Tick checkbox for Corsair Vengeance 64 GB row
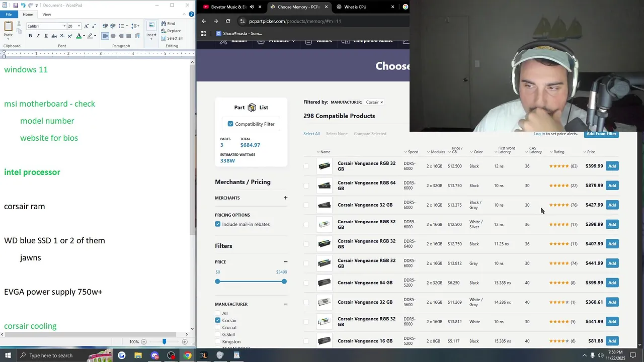Screen dimensions: 644x362 (306, 283)
